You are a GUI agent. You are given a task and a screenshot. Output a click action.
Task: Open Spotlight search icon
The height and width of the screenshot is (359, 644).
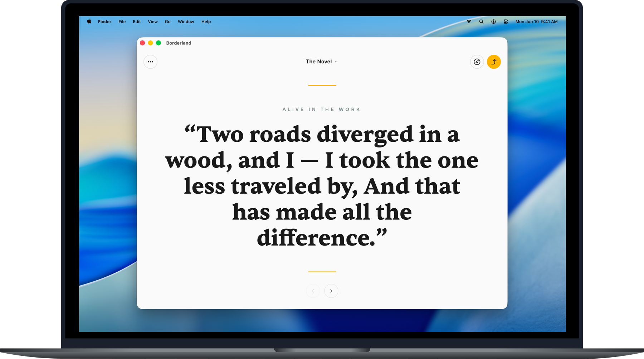(481, 21)
